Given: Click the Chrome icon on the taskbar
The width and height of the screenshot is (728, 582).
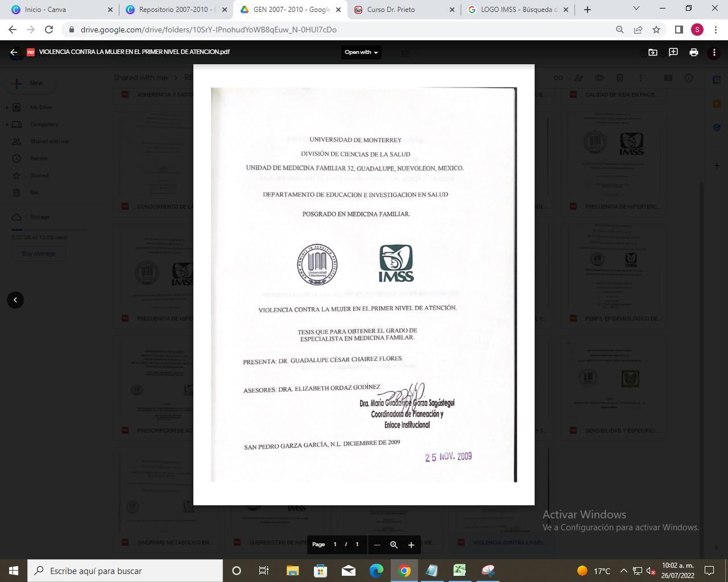Looking at the screenshot, I should tap(404, 571).
